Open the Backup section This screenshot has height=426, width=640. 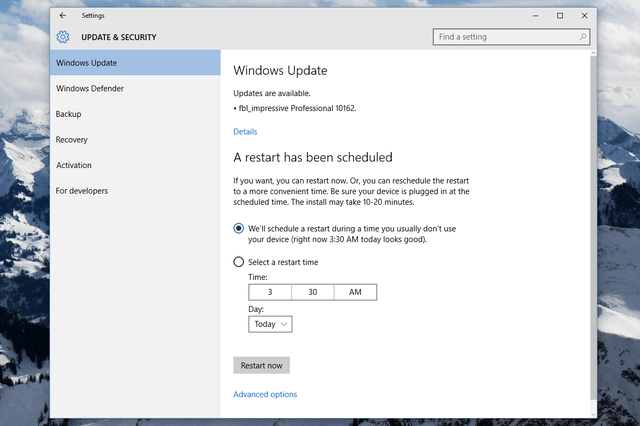click(x=135, y=114)
